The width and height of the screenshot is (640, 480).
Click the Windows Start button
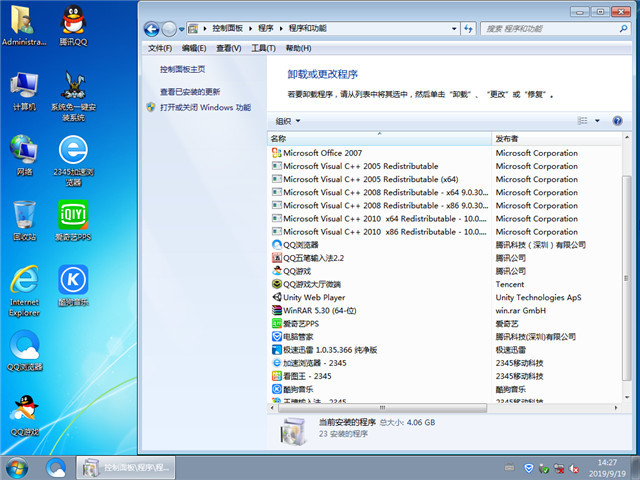tap(17, 468)
